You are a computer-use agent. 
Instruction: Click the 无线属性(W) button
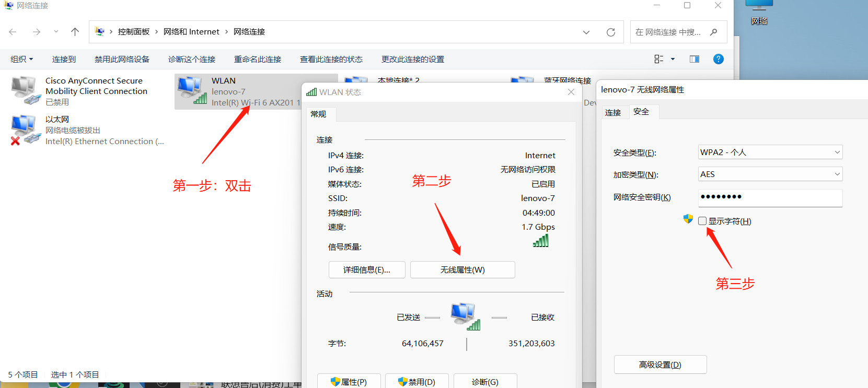coord(462,269)
